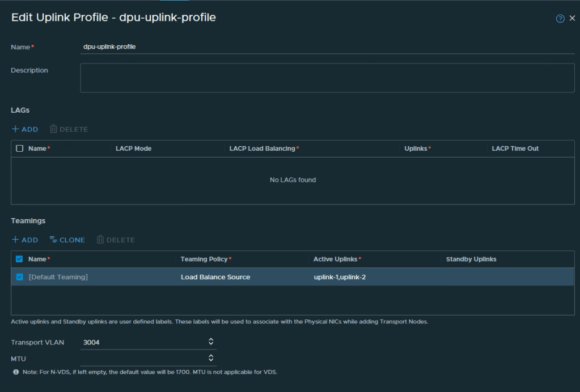Edit the uplink-1,uplink-2 Active Uplinks cell
Image resolution: width=580 pixels, height=392 pixels.
point(343,277)
